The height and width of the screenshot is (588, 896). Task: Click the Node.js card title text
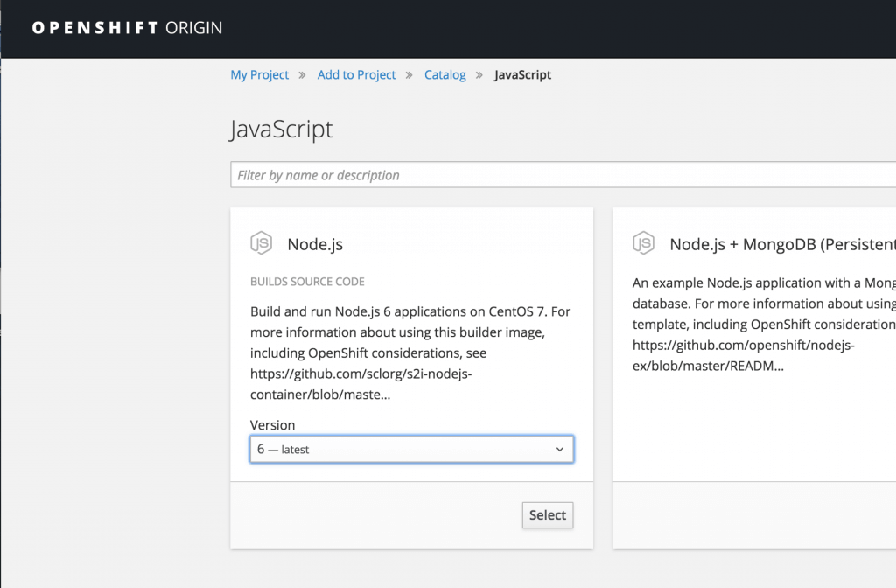tap(315, 243)
